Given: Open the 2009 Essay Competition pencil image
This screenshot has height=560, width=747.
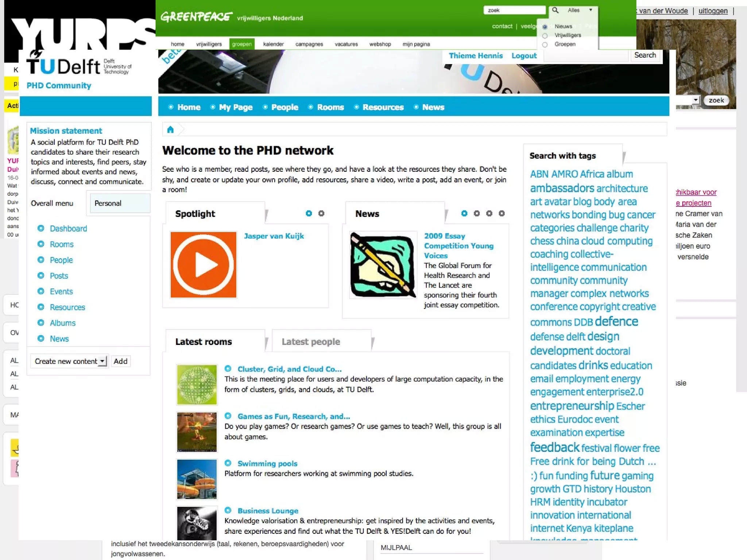Looking at the screenshot, I should 383,265.
